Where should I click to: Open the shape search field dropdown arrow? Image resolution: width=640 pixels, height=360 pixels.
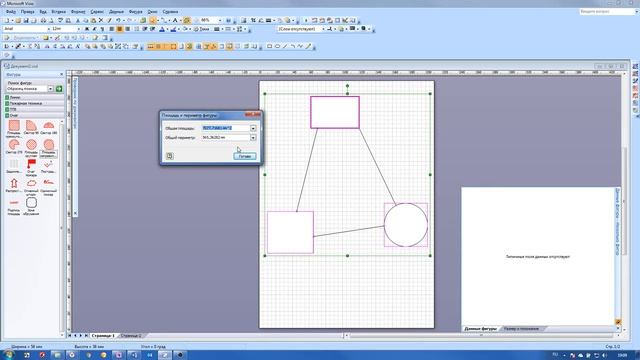coord(51,89)
